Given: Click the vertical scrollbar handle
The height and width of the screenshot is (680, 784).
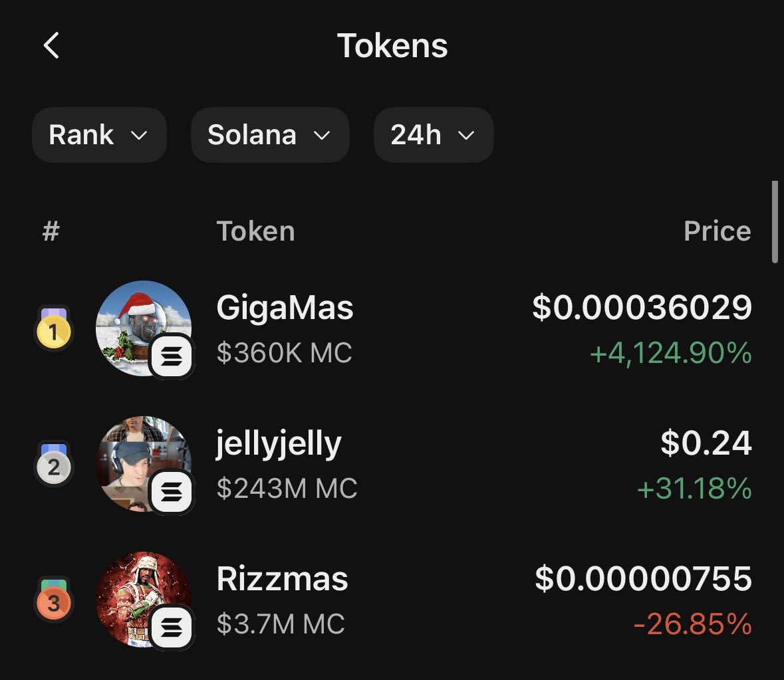Looking at the screenshot, I should 774,221.
